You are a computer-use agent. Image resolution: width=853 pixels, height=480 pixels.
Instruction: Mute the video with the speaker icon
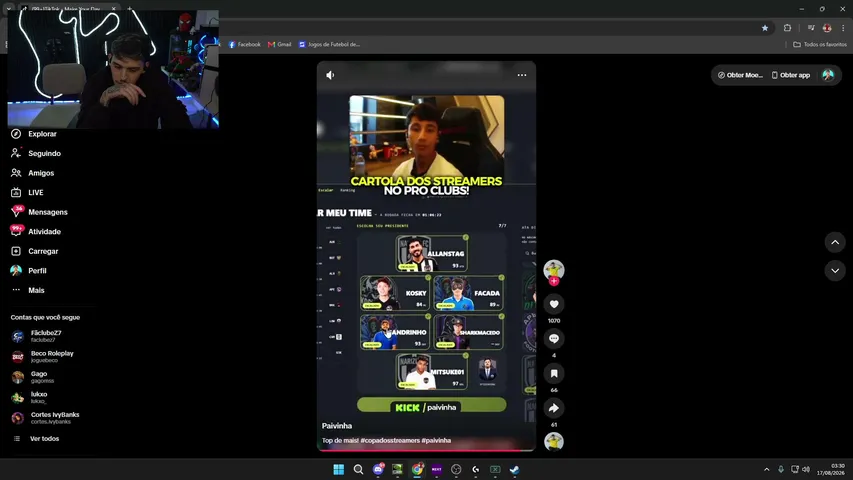tap(330, 75)
